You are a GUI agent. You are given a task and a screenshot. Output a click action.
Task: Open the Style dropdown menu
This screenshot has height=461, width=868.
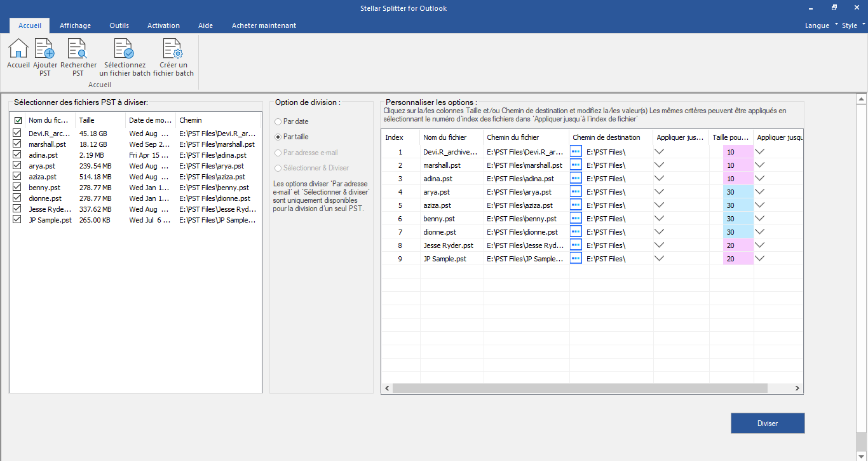[853, 25]
